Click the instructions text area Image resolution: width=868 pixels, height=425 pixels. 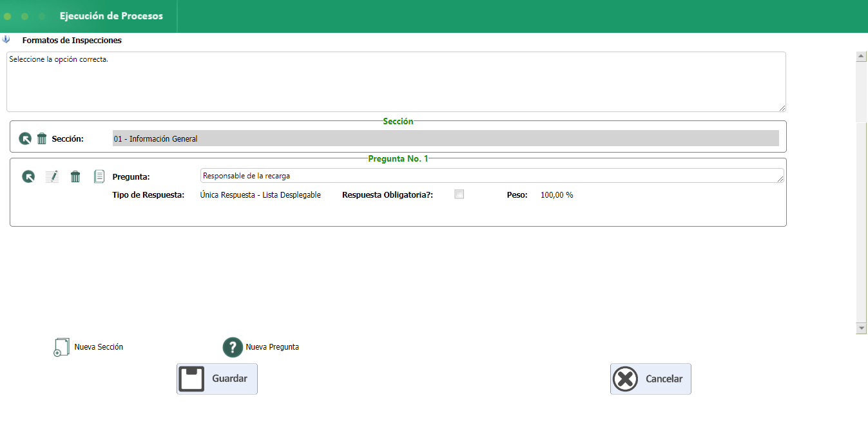396,82
